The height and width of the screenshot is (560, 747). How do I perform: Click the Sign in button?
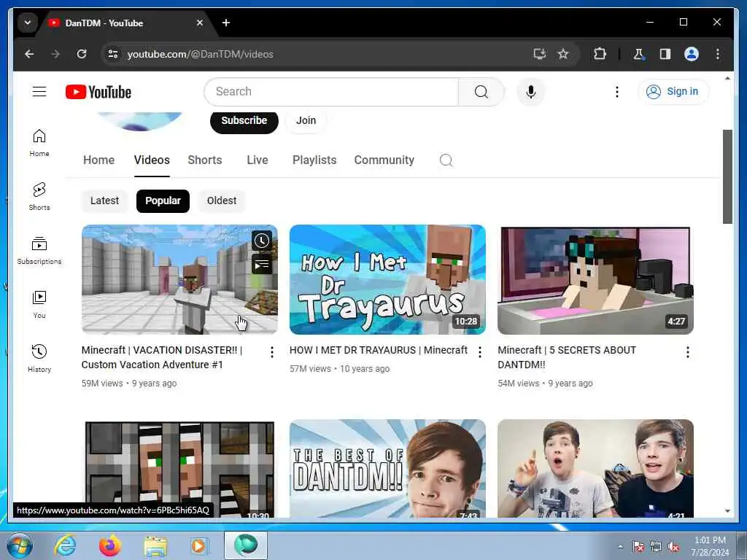tap(673, 91)
